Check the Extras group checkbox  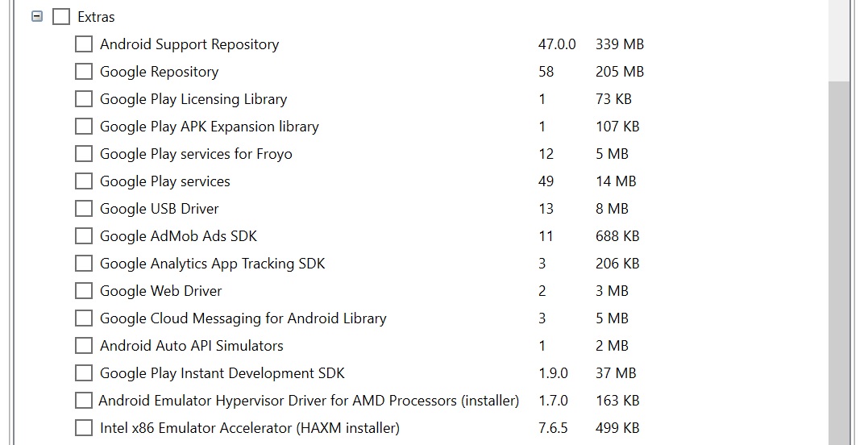[x=61, y=17]
